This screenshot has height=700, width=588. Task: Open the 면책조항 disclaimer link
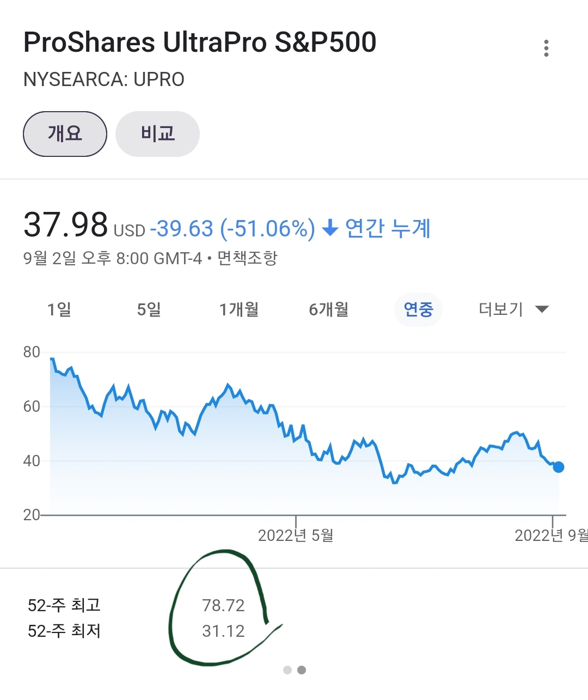247,258
